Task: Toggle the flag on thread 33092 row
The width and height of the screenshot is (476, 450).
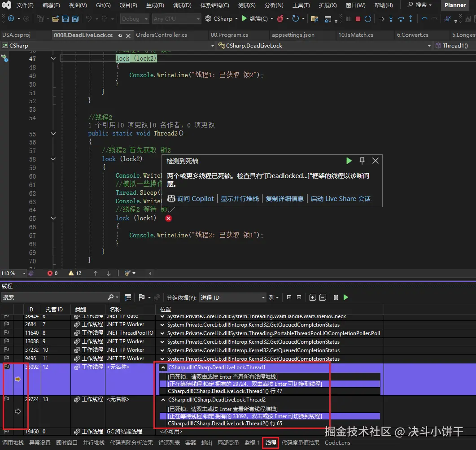Action: (x=7, y=367)
